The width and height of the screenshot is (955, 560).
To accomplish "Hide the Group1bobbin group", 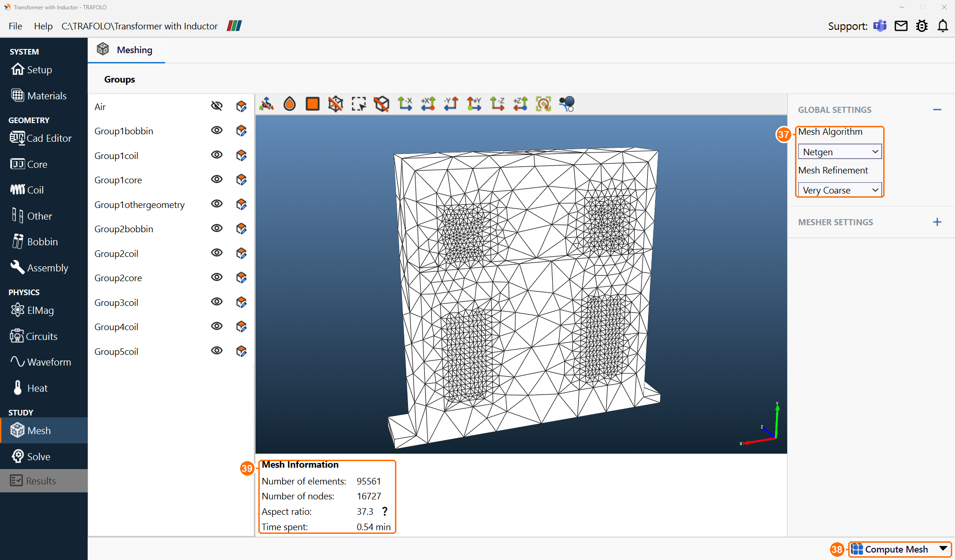I will click(x=217, y=131).
